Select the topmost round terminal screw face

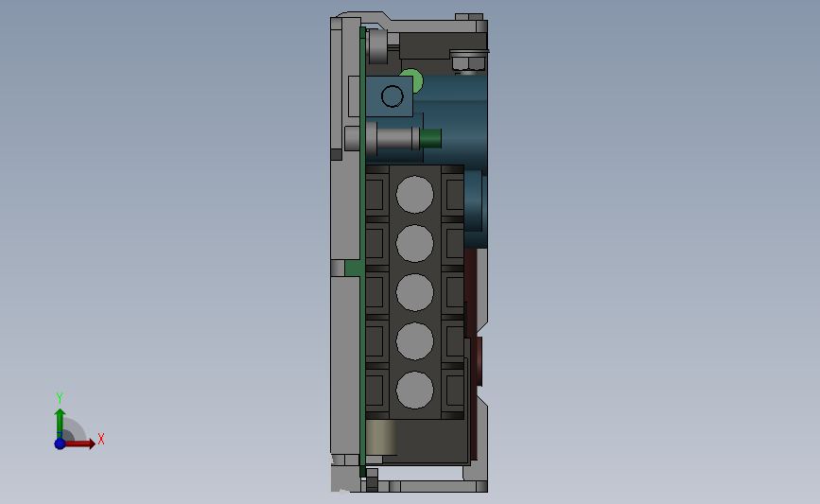(414, 195)
